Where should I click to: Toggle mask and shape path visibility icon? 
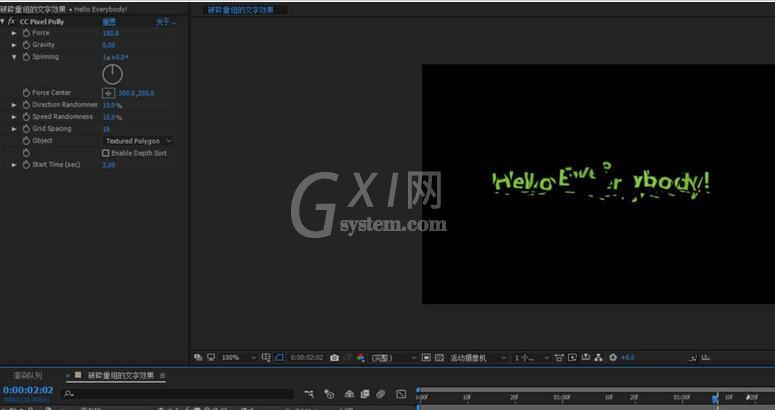pyautogui.click(x=280, y=357)
